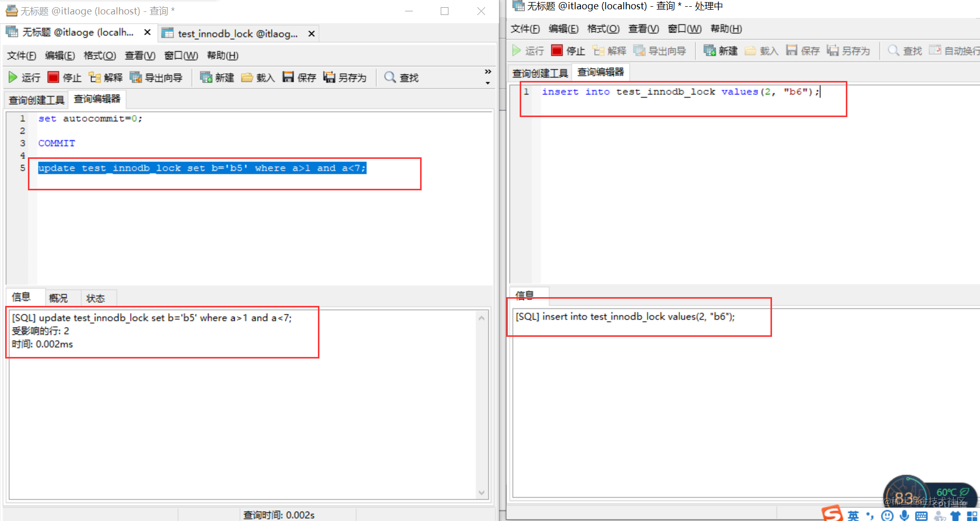Open Export Wizard (导出向导) in the right window
Screen dimensions: 980x521
coord(660,51)
